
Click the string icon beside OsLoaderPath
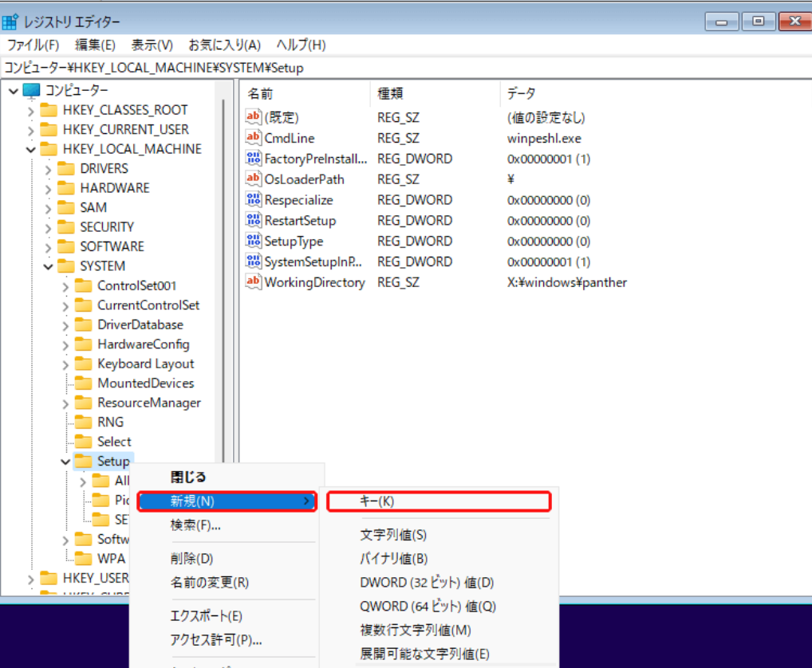pyautogui.click(x=253, y=179)
